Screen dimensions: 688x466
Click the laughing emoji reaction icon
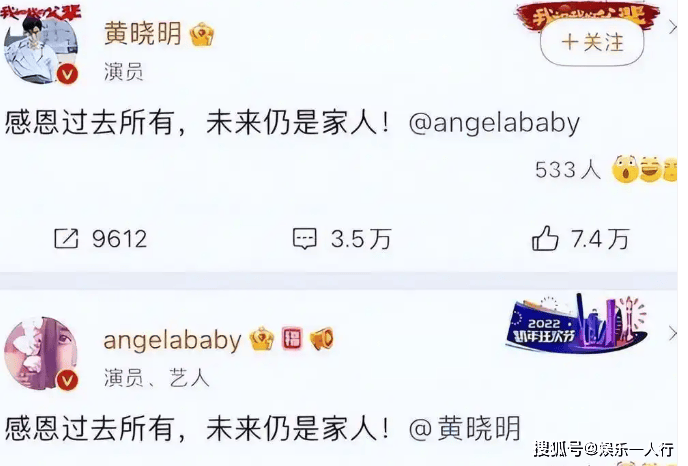pos(651,169)
